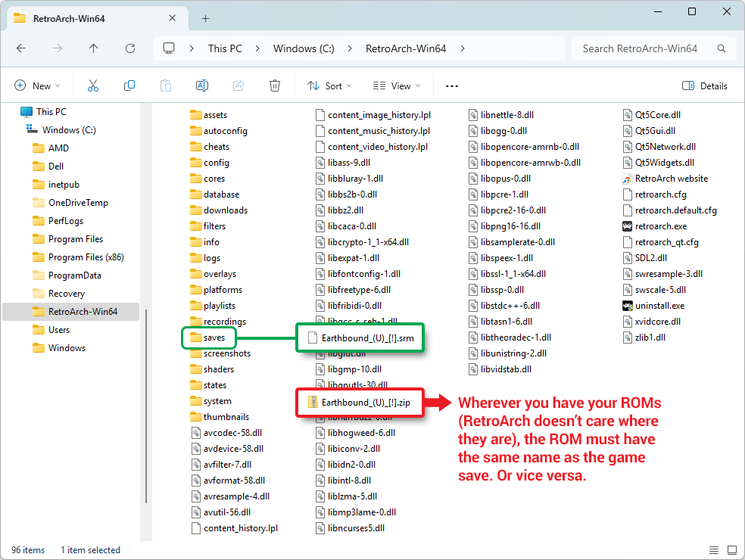This screenshot has width=745, height=560.
Task: Open the Sort dropdown
Action: tap(329, 86)
